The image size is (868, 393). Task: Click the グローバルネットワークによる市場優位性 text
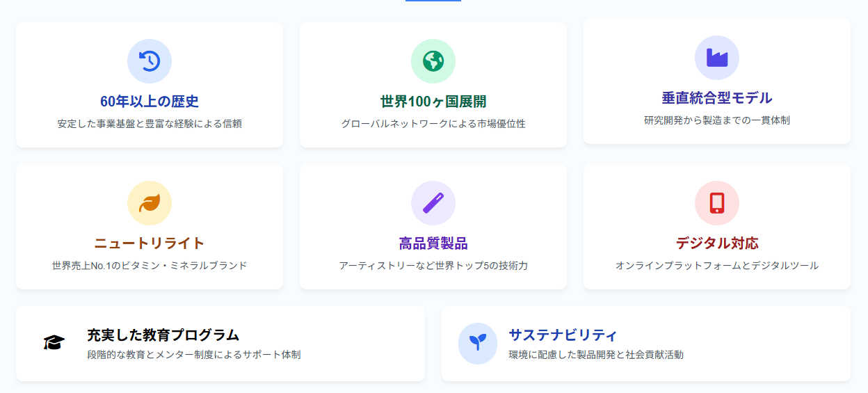tap(433, 124)
